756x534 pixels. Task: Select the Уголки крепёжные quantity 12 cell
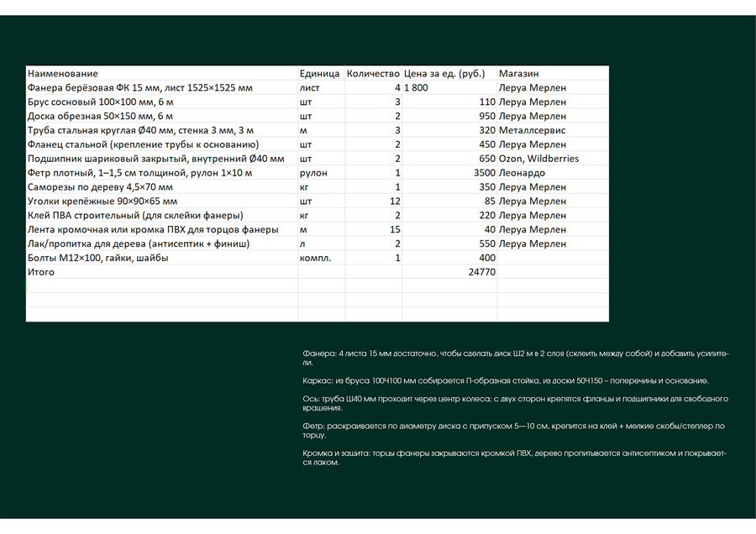click(373, 201)
